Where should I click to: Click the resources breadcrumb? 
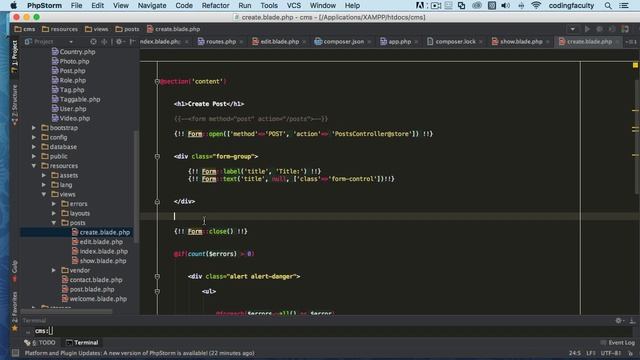click(x=60, y=29)
